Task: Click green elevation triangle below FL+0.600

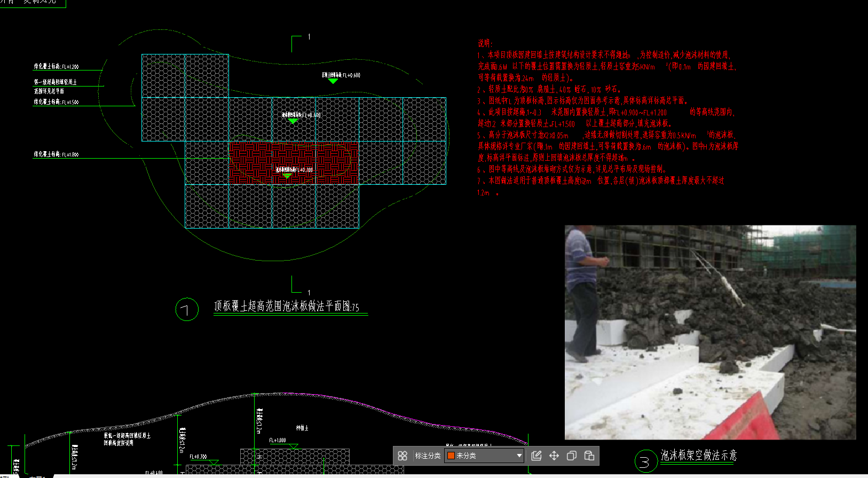Action: (333, 81)
